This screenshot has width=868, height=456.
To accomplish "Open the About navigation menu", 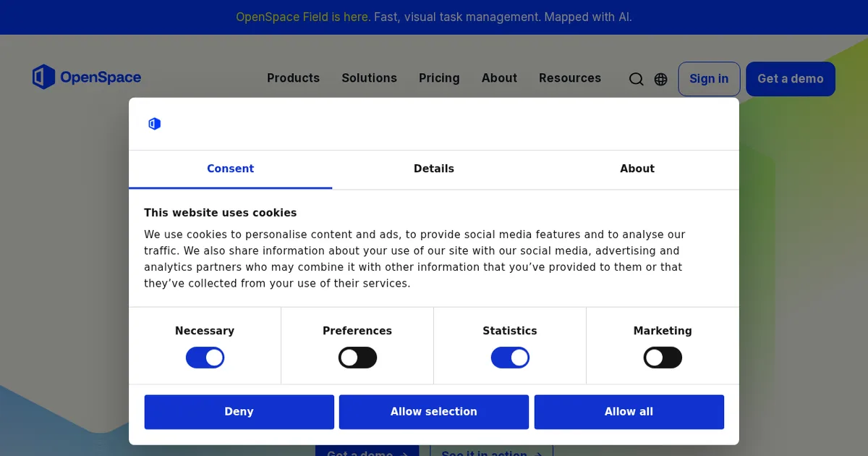I will click(x=499, y=78).
